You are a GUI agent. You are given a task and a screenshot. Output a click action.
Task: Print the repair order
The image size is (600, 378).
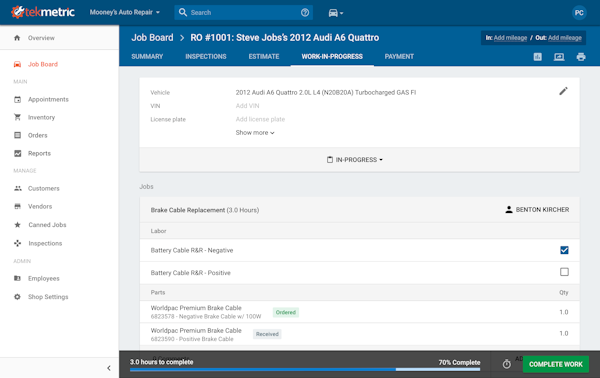click(x=581, y=57)
